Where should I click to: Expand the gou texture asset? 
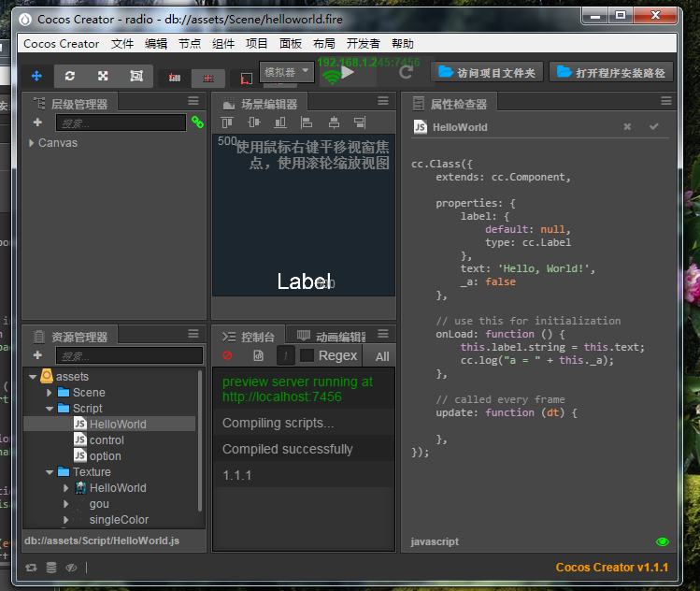click(66, 504)
